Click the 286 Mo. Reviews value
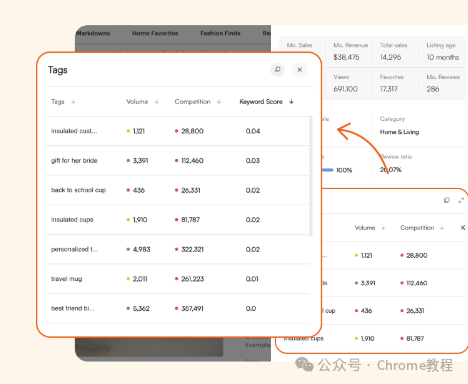This screenshot has height=384, width=468. point(433,89)
